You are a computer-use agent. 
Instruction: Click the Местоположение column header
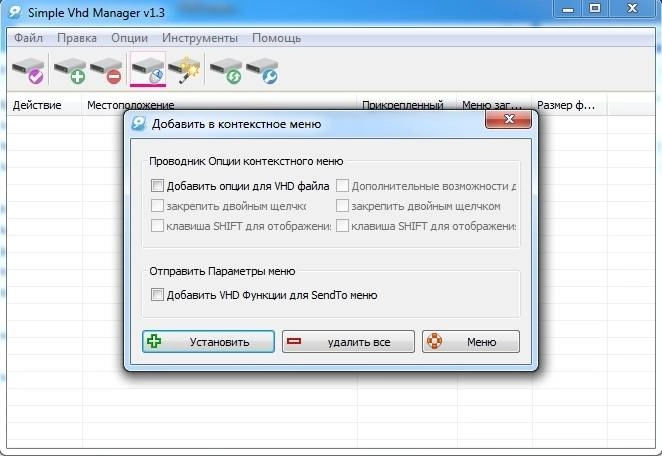[x=220, y=105]
